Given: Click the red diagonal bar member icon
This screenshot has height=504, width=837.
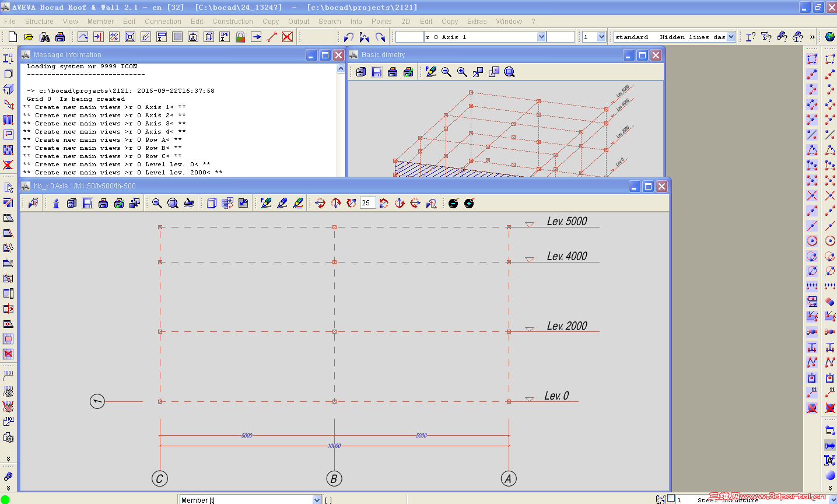Looking at the screenshot, I should (x=272, y=37).
